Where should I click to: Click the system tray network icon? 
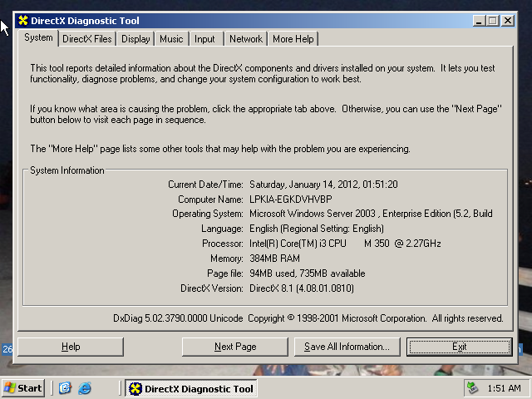pyautogui.click(x=473, y=388)
